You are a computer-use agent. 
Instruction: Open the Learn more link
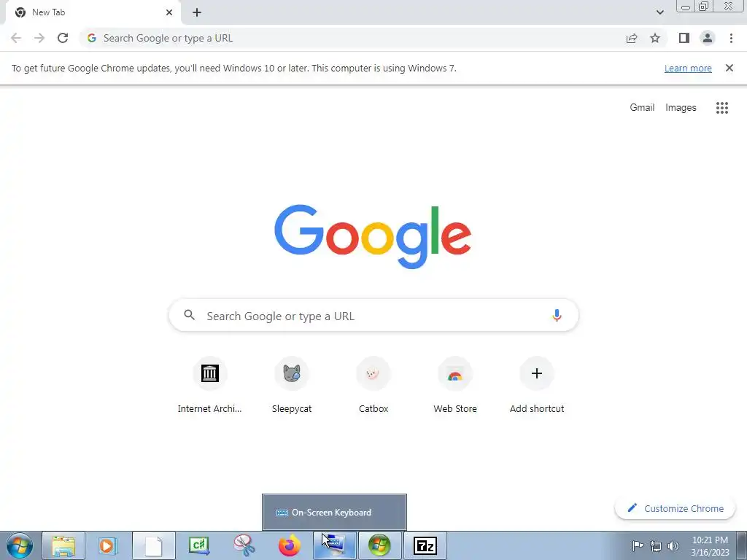[688, 68]
